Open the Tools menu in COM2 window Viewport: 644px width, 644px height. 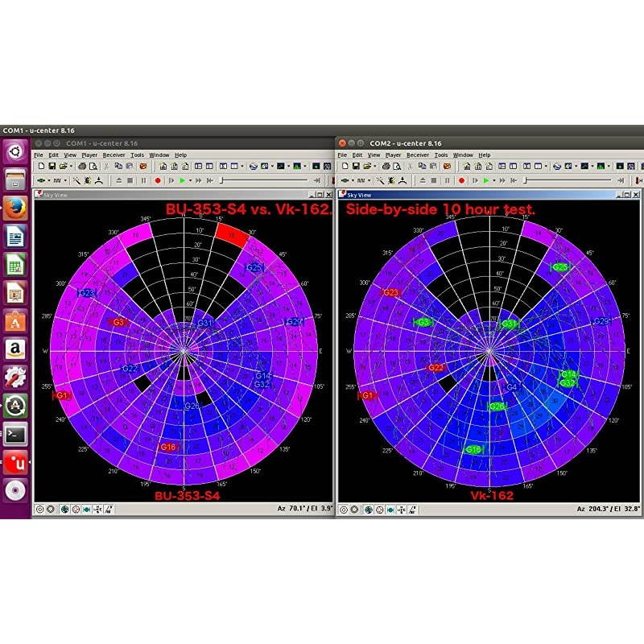441,155
